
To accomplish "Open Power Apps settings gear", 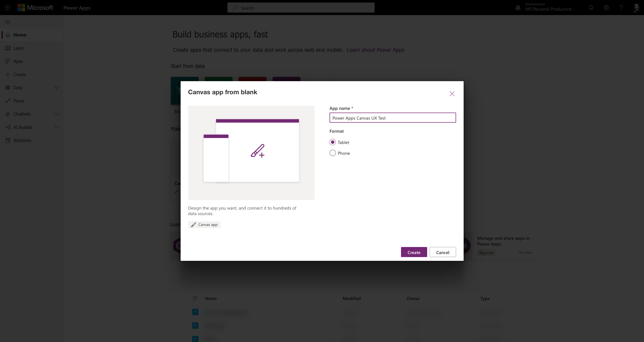I will click(x=606, y=7).
